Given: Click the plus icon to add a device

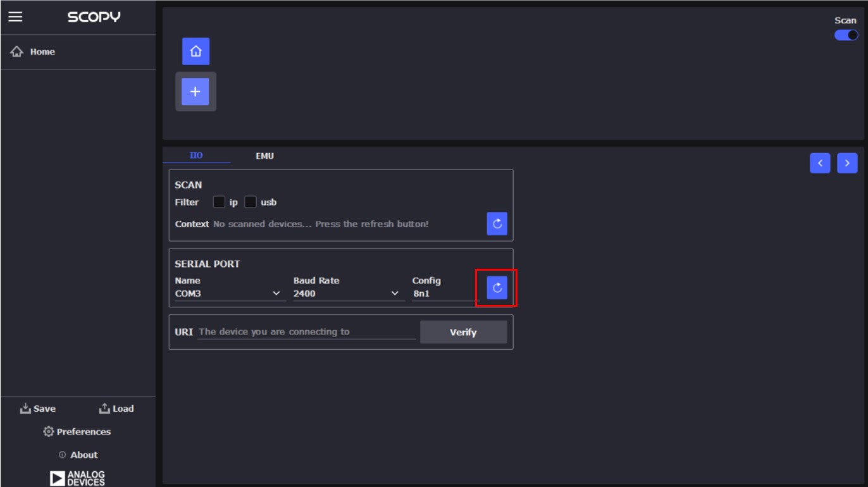Looking at the screenshot, I should click(x=196, y=91).
